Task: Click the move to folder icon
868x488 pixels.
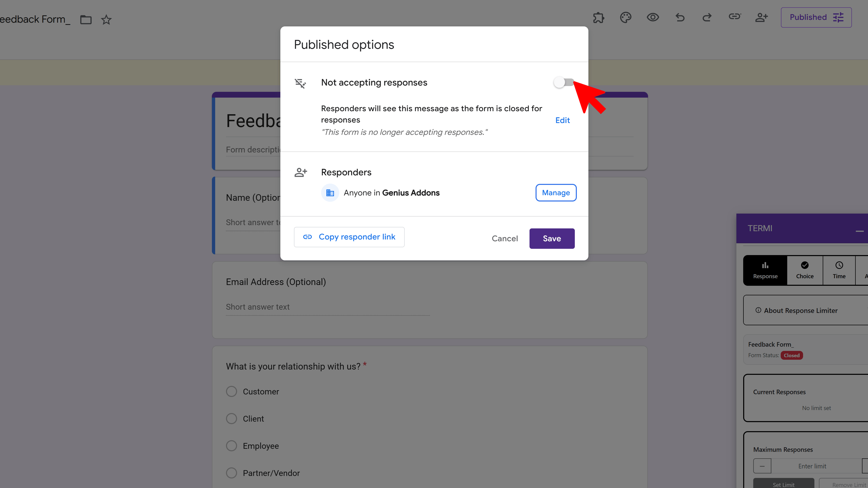Action: click(86, 20)
